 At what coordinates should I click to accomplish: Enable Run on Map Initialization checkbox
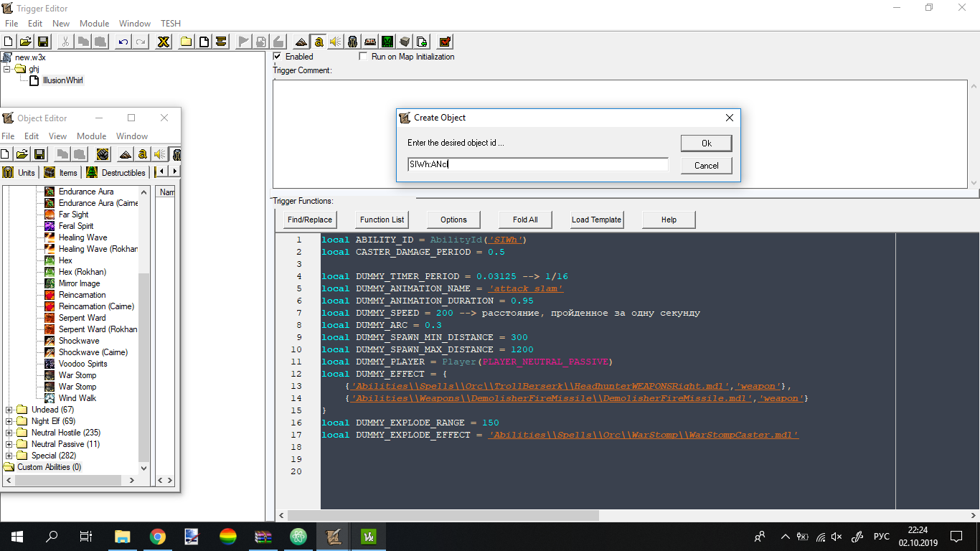pos(364,57)
